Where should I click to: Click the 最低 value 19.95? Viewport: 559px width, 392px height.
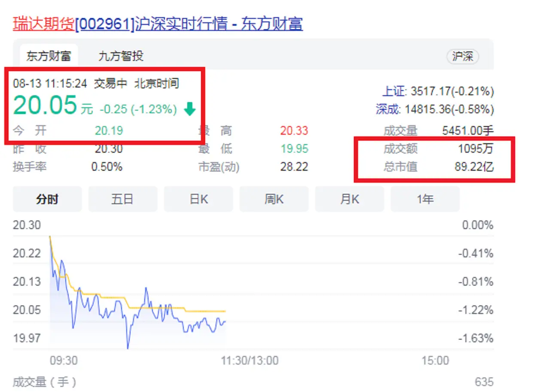294,149
